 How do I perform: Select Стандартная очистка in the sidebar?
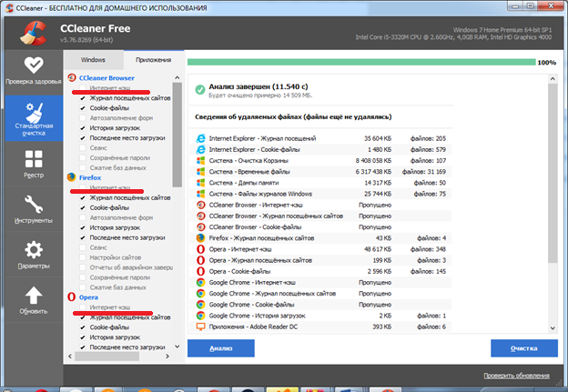point(34,118)
